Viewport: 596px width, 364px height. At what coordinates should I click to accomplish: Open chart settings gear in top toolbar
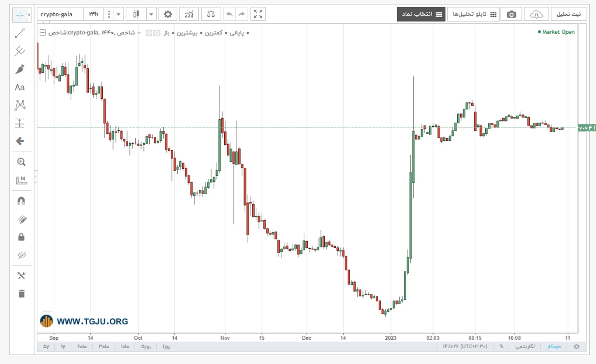(x=168, y=14)
